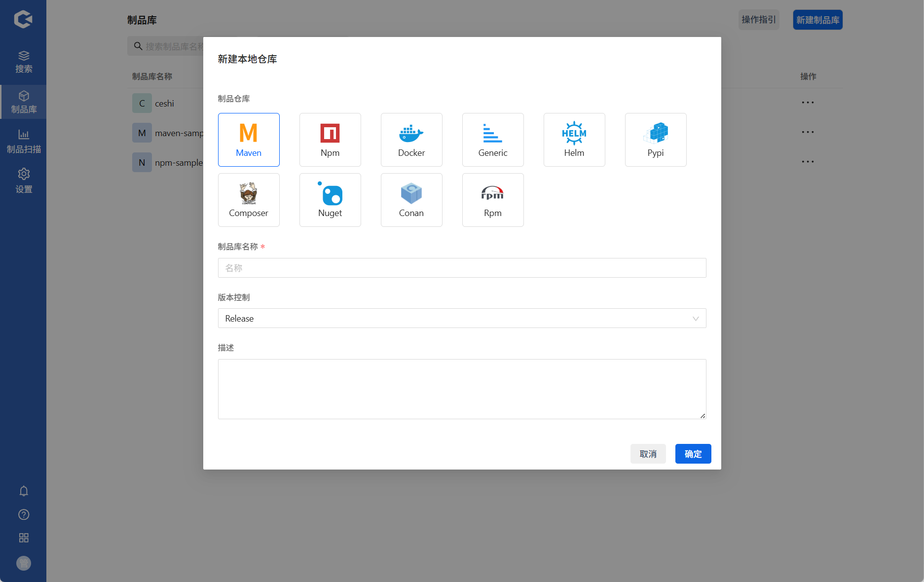The image size is (924, 582).
Task: Confirm with the 确定 button
Action: [693, 454]
